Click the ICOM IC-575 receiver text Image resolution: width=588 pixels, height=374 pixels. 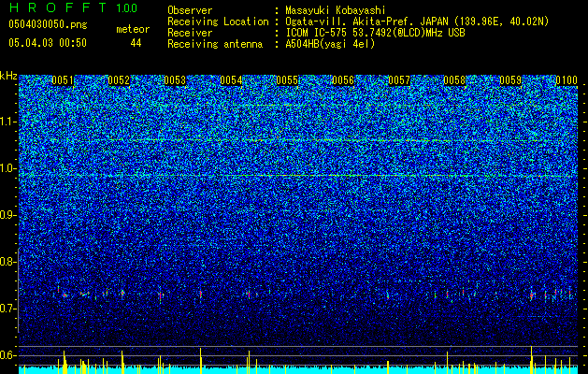click(x=375, y=33)
